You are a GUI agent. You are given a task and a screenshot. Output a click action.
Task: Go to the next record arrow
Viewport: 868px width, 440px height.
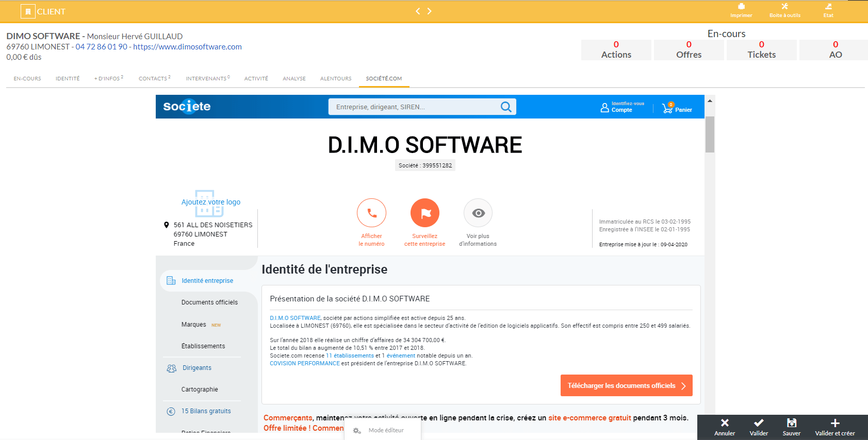click(429, 11)
